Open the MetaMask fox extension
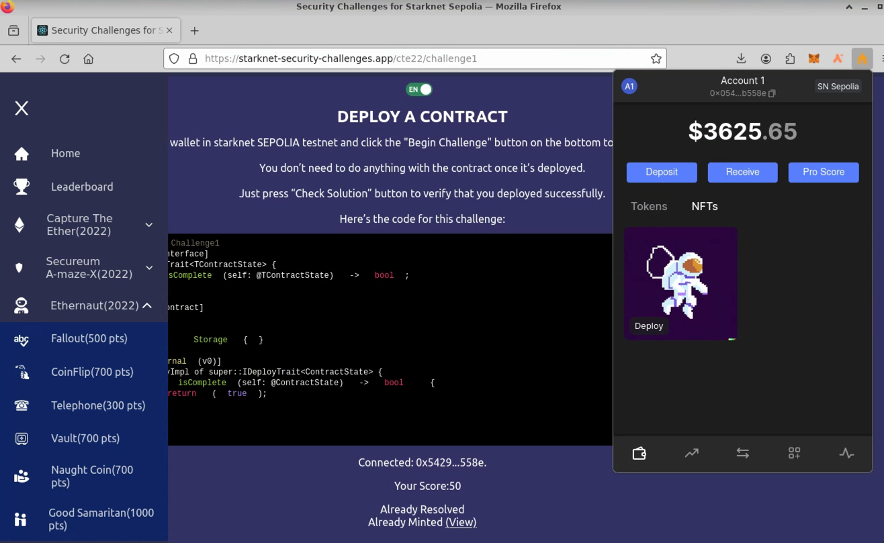 (x=814, y=59)
